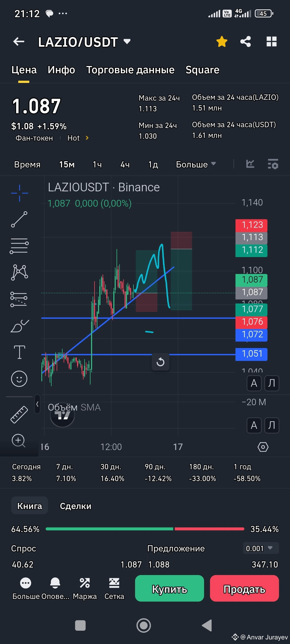Select the 1д timeframe
This screenshot has width=290, height=644.
pyautogui.click(x=153, y=164)
